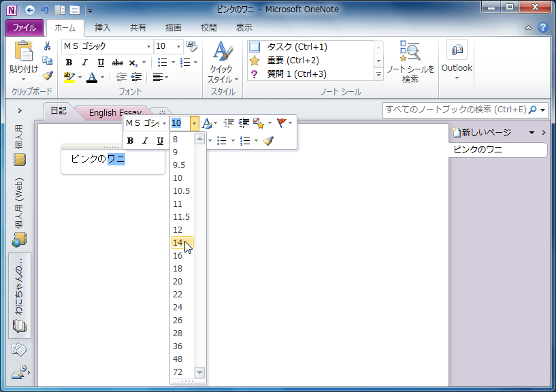
Task: Open the ピンクのワニ page in page list
Action: [x=497, y=150]
